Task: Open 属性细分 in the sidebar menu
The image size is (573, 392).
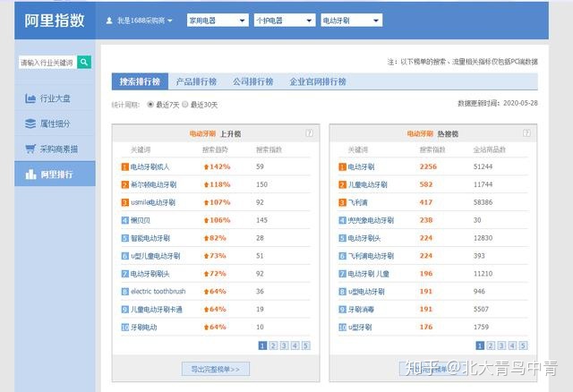Action: tap(55, 124)
